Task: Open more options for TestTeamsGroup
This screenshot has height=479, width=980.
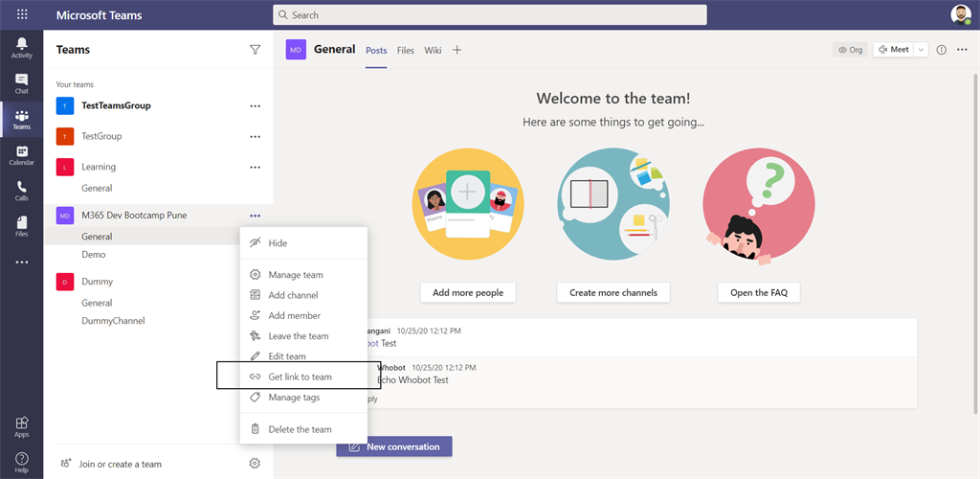Action: (255, 105)
